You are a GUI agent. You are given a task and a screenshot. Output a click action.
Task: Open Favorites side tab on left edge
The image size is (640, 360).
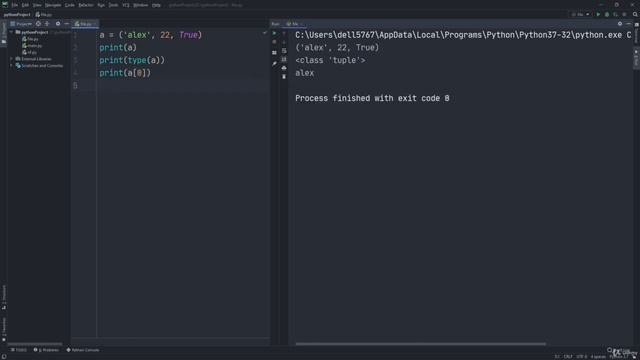4,329
